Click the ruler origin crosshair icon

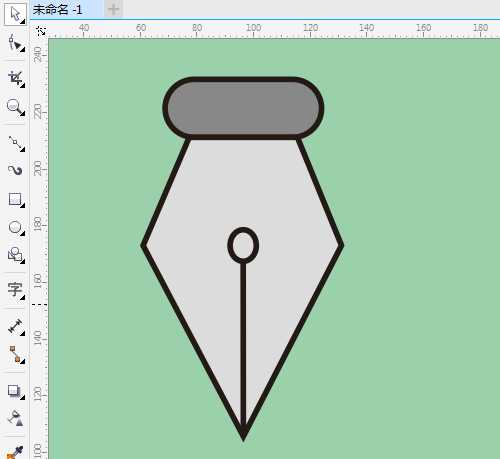point(41,31)
